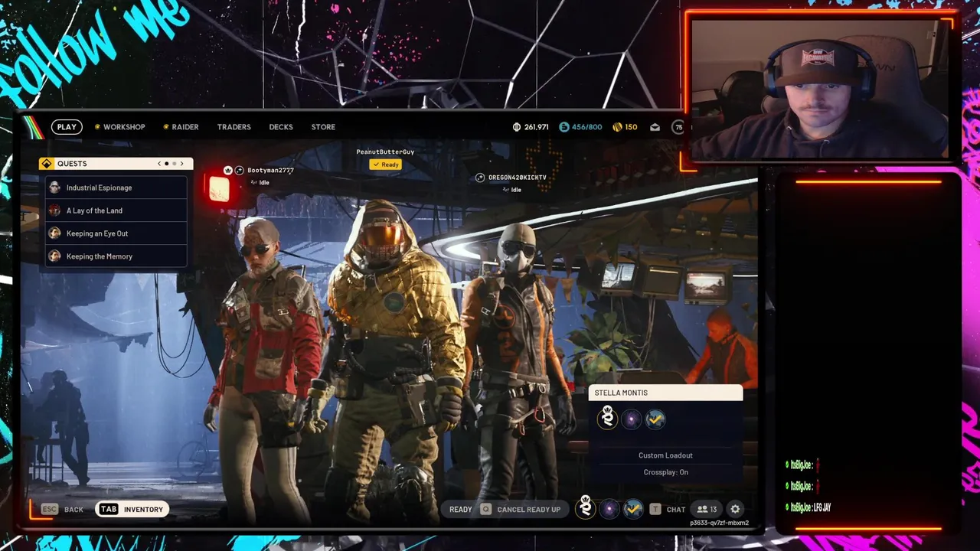This screenshot has height=551, width=980.
Task: Click the streamer webcam feed
Action: (x=820, y=89)
